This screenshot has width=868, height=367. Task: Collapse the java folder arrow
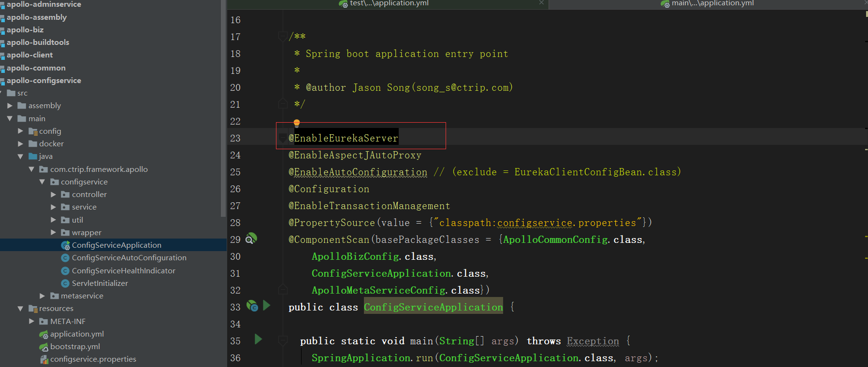pos(20,156)
